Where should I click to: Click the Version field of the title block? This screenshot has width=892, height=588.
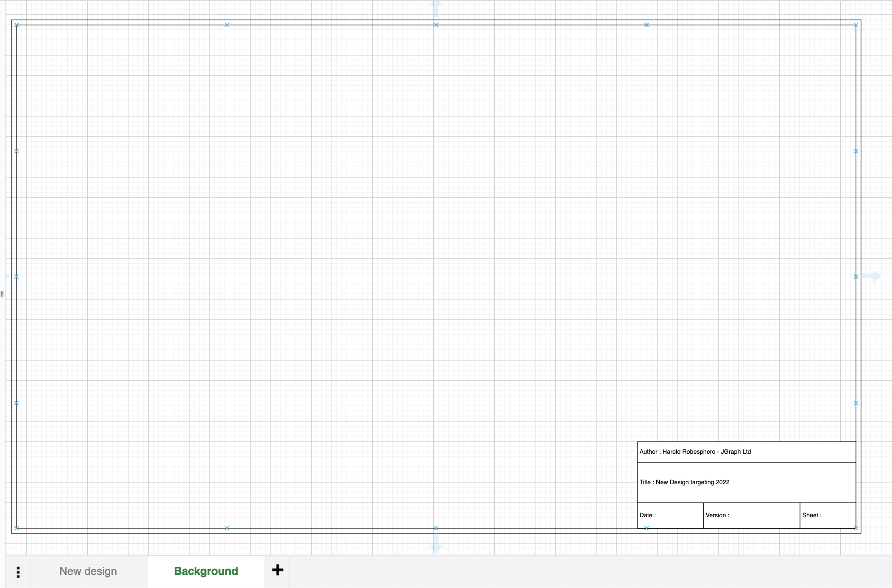click(750, 515)
